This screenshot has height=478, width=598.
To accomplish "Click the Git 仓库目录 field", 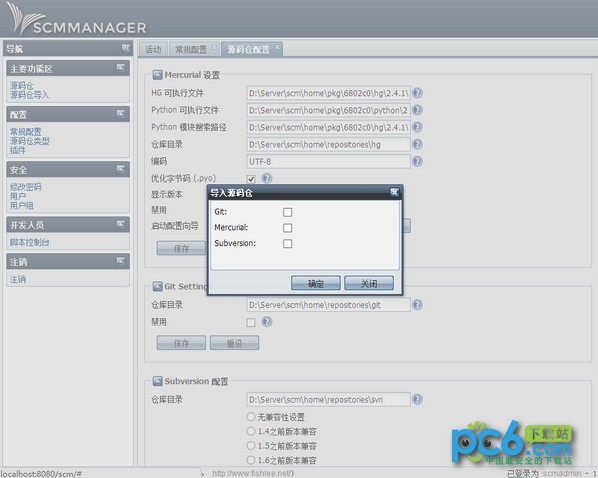I will coord(328,304).
